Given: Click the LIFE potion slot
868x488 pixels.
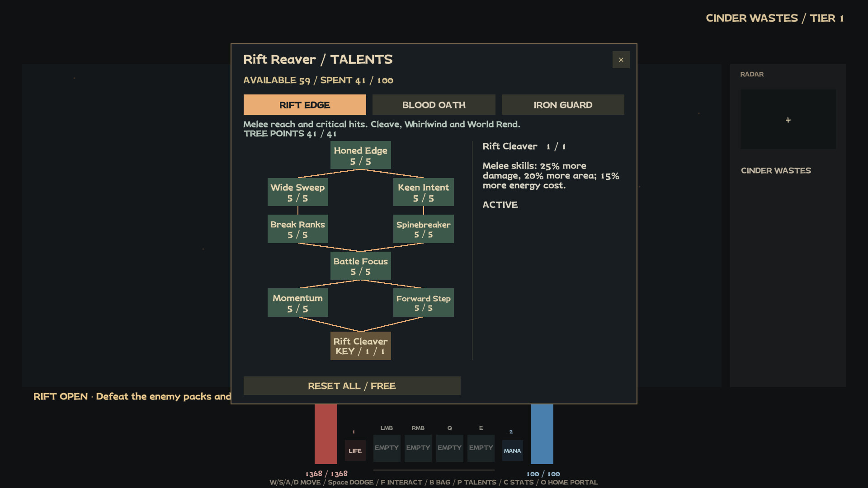Looking at the screenshot, I should click(355, 450).
